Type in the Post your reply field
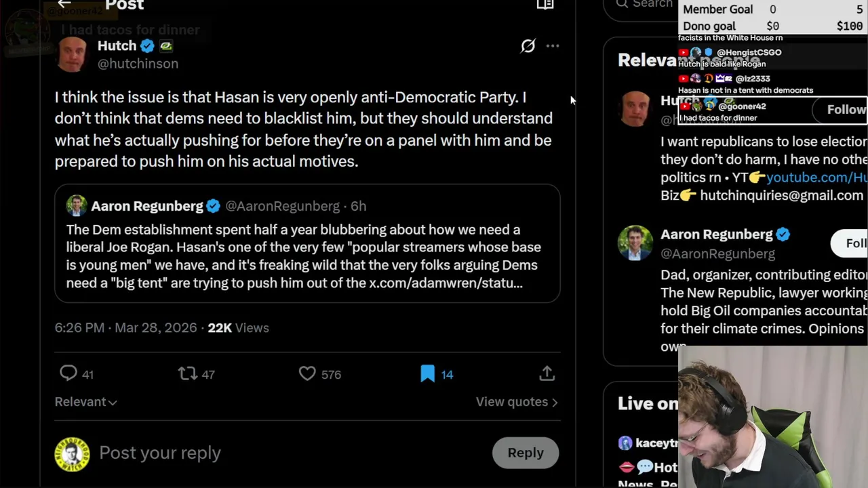This screenshot has height=488, width=868. pyautogui.click(x=271, y=453)
